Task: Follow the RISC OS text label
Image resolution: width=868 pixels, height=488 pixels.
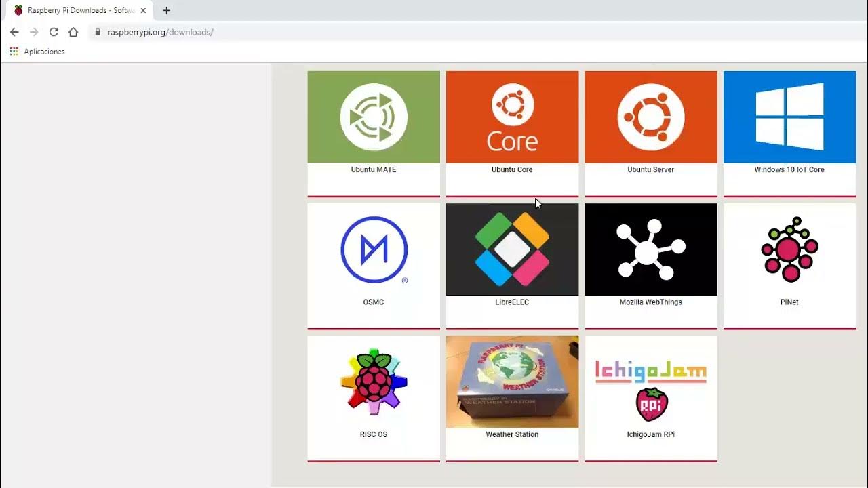Action: tap(374, 434)
